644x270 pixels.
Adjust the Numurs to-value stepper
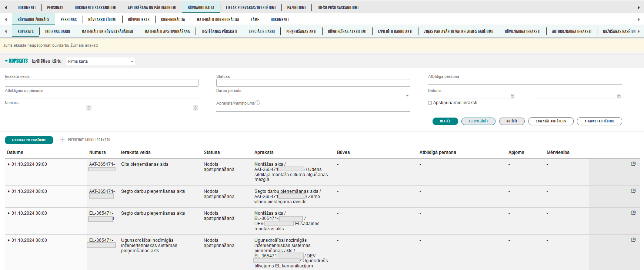[196, 108]
